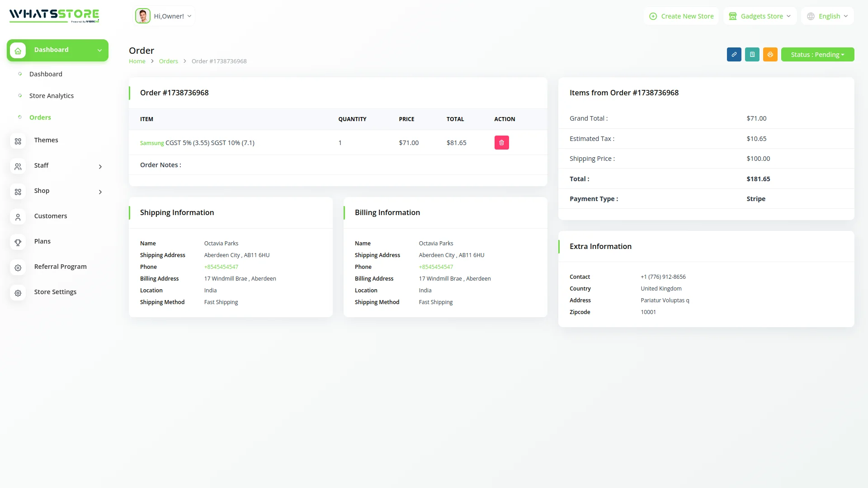
Task: Print the order using orange printer icon
Action: pyautogui.click(x=770, y=55)
